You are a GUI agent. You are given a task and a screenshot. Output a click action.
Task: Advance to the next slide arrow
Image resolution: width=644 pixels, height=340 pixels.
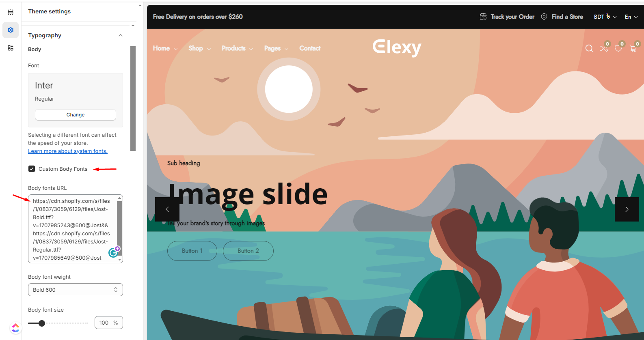point(627,209)
